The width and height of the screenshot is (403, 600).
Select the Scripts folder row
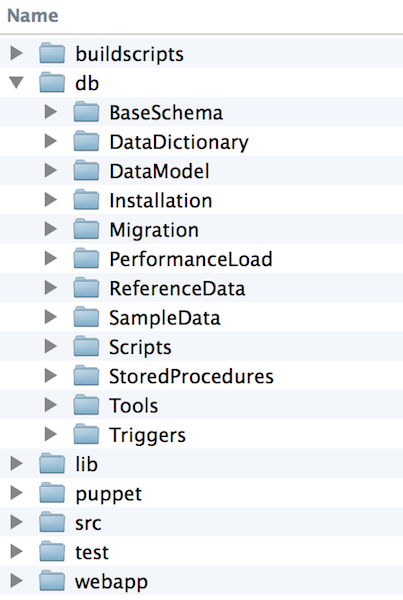[201, 347]
